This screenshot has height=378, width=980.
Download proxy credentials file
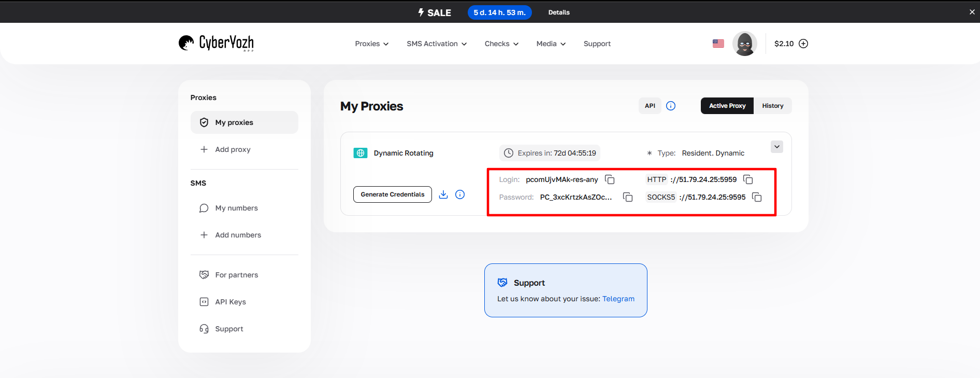coord(443,194)
